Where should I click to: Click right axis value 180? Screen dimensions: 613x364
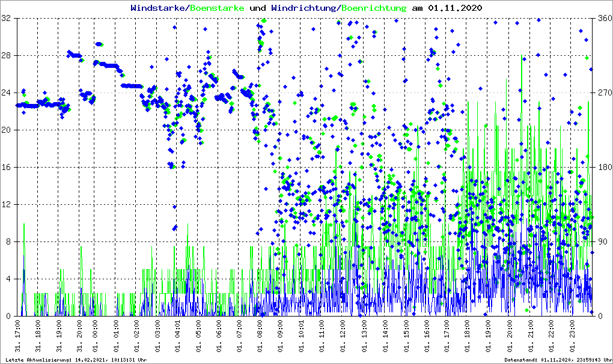pos(604,168)
